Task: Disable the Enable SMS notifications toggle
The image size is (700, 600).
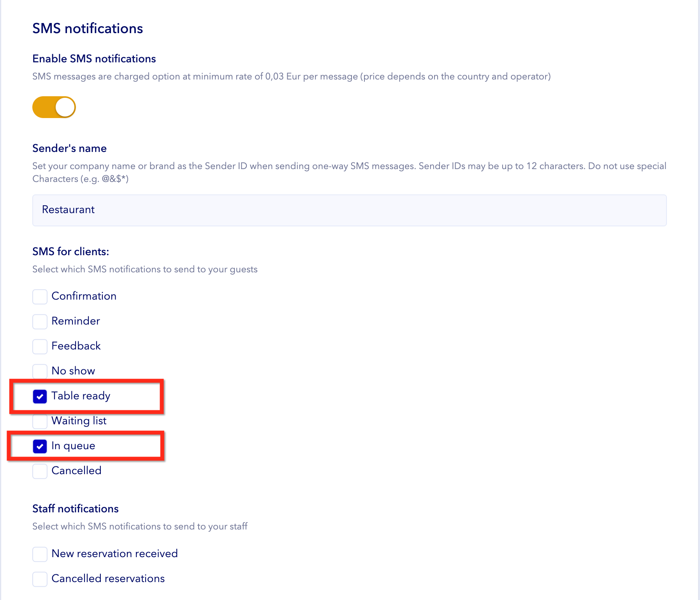Action: (x=54, y=107)
